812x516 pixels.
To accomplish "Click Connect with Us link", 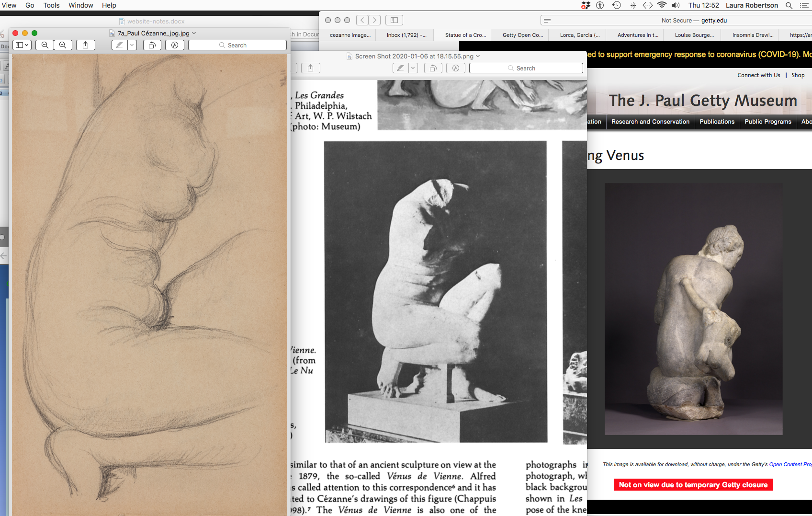I will point(758,75).
